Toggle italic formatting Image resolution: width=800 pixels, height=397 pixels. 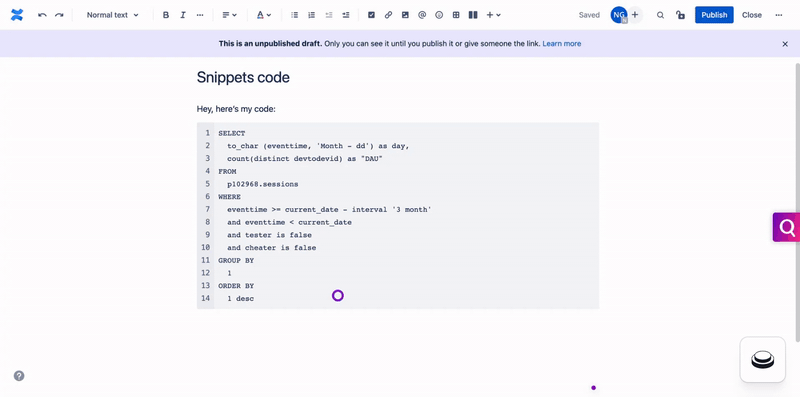183,15
